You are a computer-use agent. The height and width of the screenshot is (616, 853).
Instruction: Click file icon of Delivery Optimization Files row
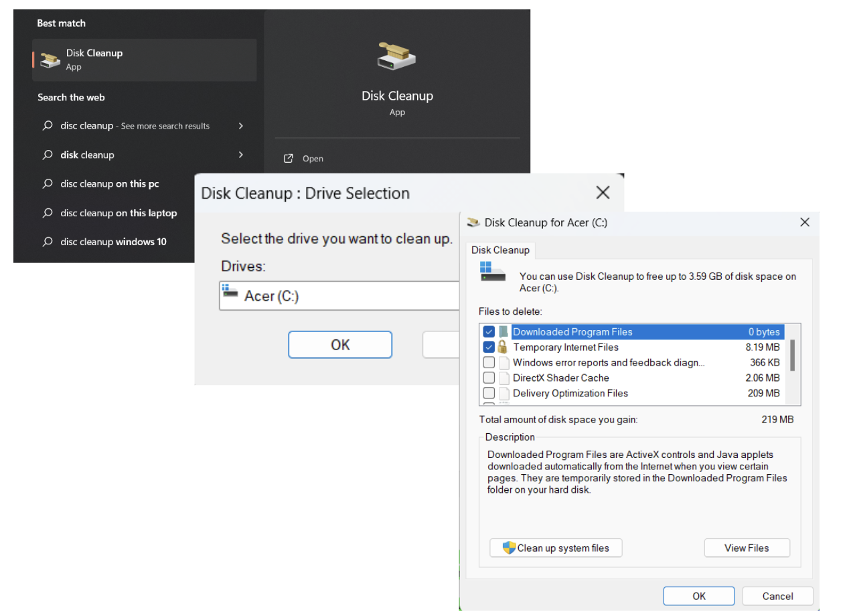tap(504, 393)
